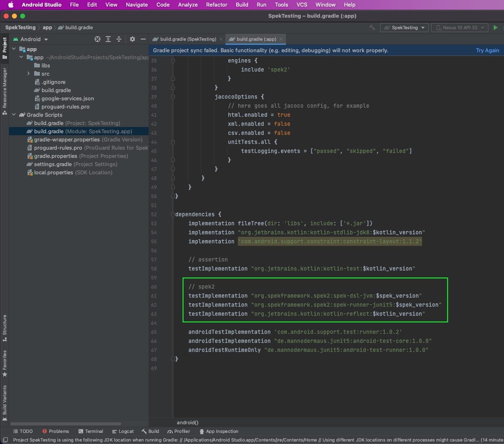
Task: Click the JDK location status bar message
Action: tap(258, 440)
